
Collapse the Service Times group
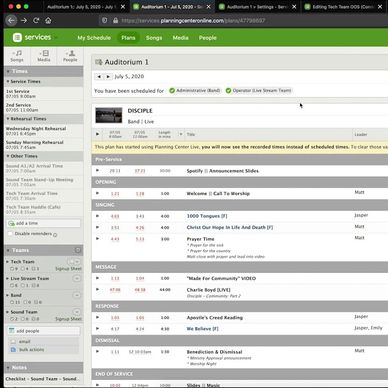tap(8, 81)
